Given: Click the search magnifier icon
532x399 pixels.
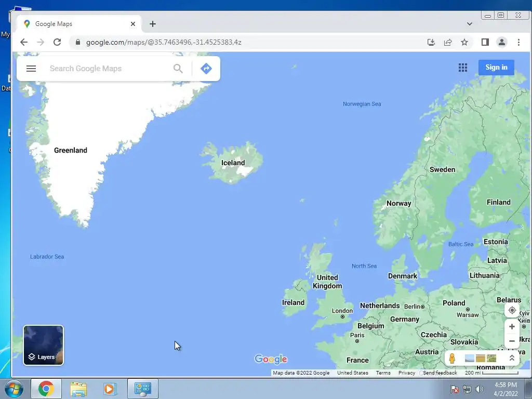Looking at the screenshot, I should pyautogui.click(x=178, y=69).
